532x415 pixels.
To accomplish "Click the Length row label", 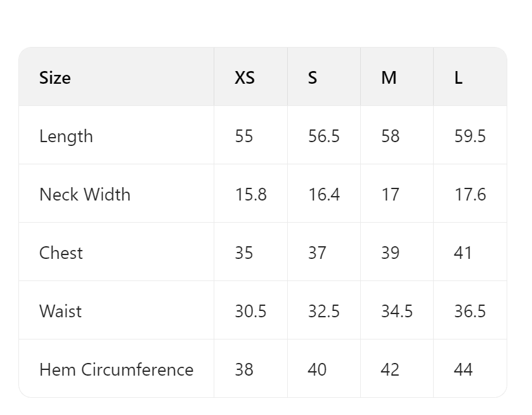I will 66,136.
